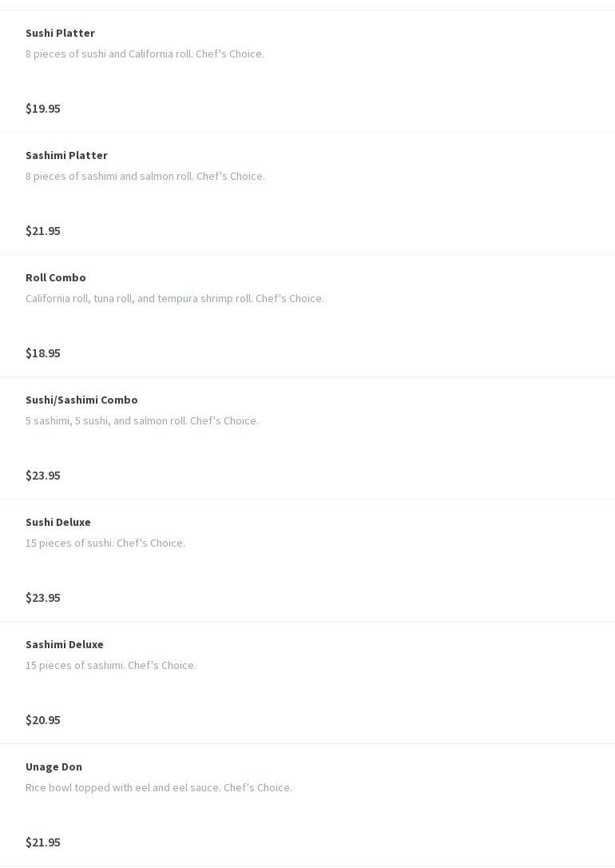The width and height of the screenshot is (615, 868).
Task: Click the Sashimi Platter salmon roll description
Action: click(x=145, y=176)
